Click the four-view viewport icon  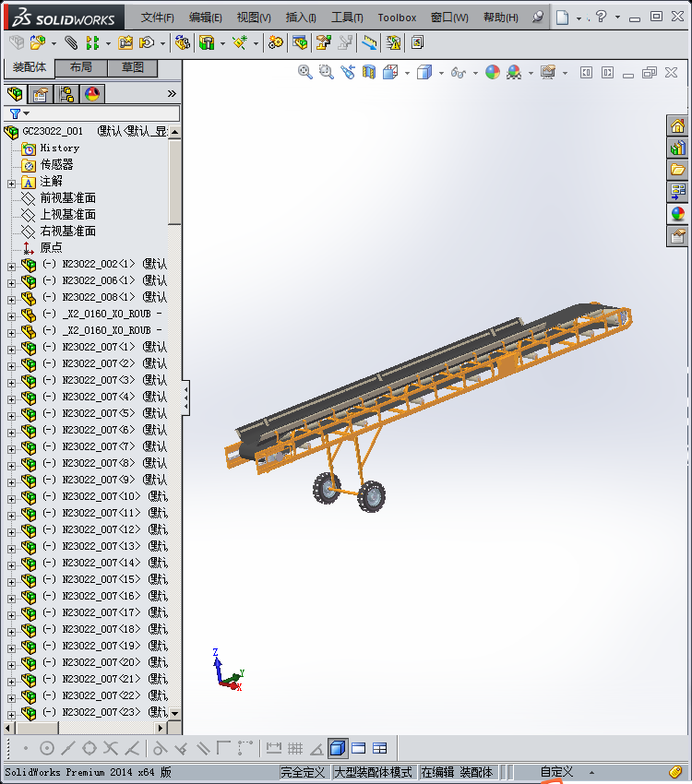click(x=380, y=749)
